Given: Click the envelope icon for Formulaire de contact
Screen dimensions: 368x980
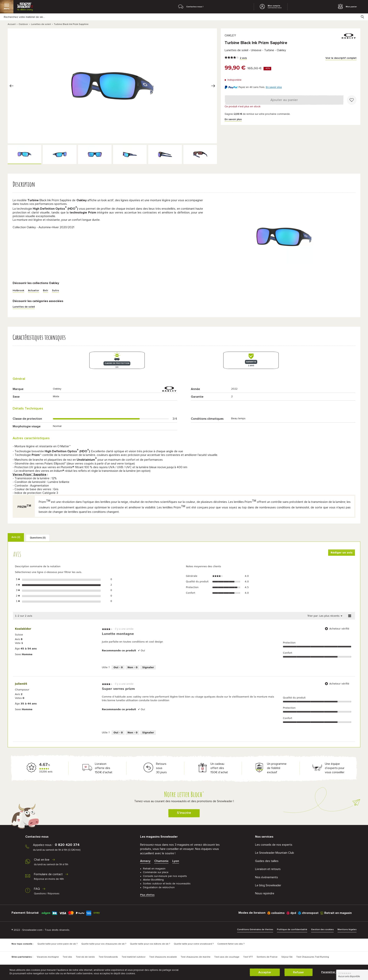Looking at the screenshot, I should 27,876.
